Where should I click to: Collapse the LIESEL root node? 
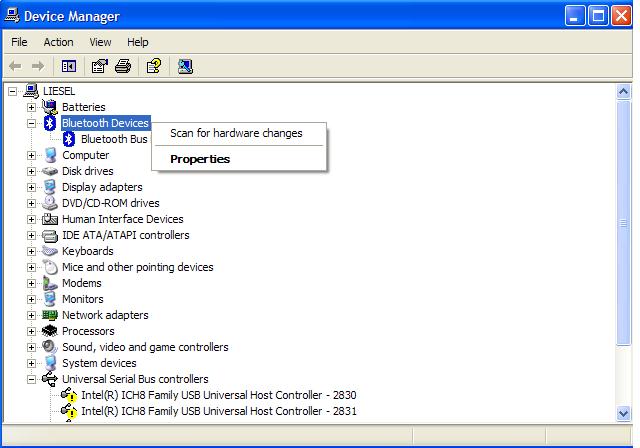[13, 91]
